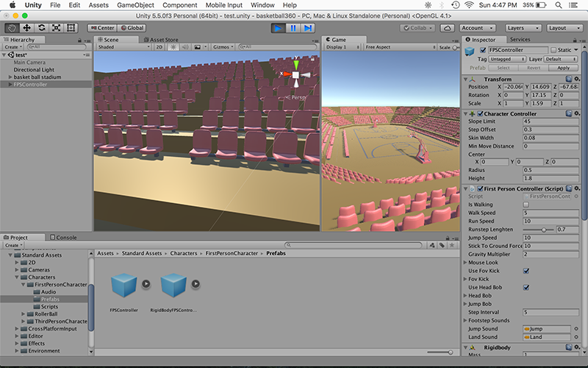
Task: Open the Tag dropdown
Action: pyautogui.click(x=506, y=59)
